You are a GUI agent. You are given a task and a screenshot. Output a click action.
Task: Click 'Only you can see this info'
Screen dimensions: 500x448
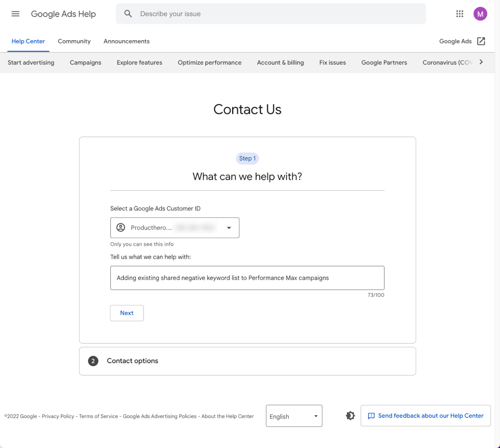pyautogui.click(x=142, y=244)
